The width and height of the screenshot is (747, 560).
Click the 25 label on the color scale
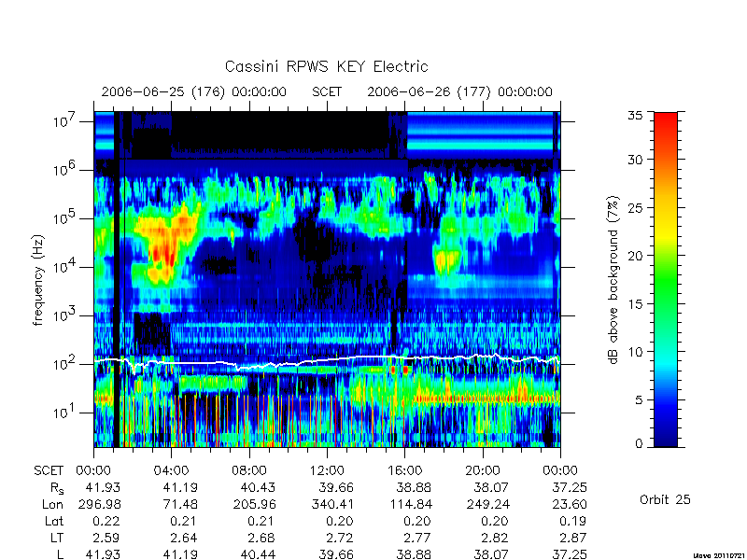pyautogui.click(x=635, y=207)
